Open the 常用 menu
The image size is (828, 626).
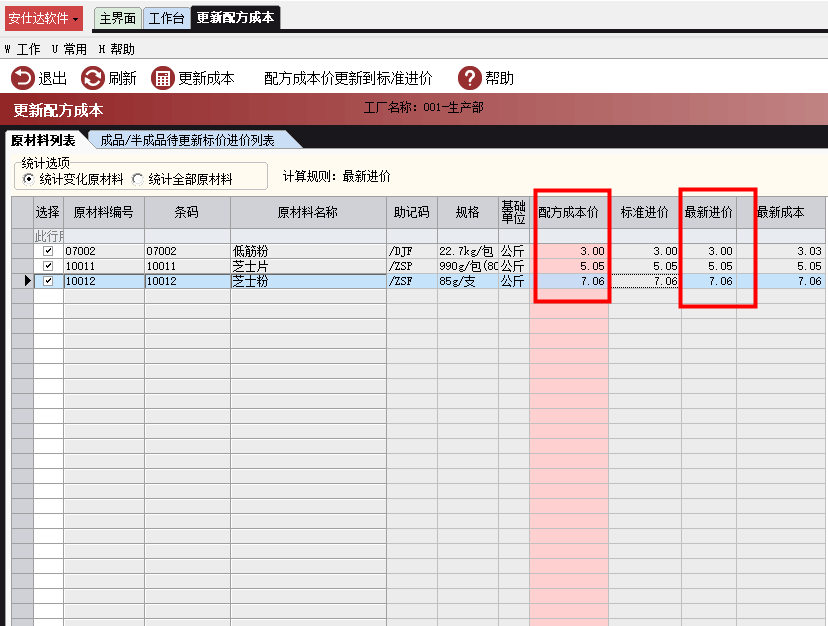coord(69,49)
